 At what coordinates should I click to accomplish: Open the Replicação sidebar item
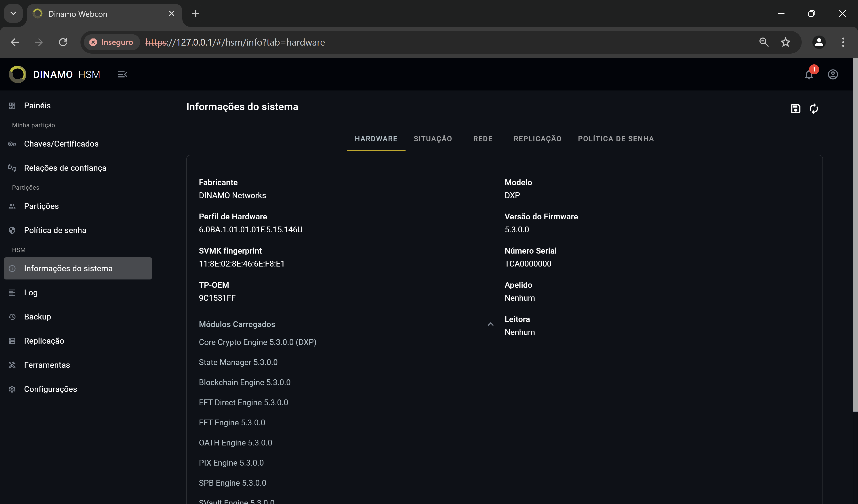click(x=78, y=341)
